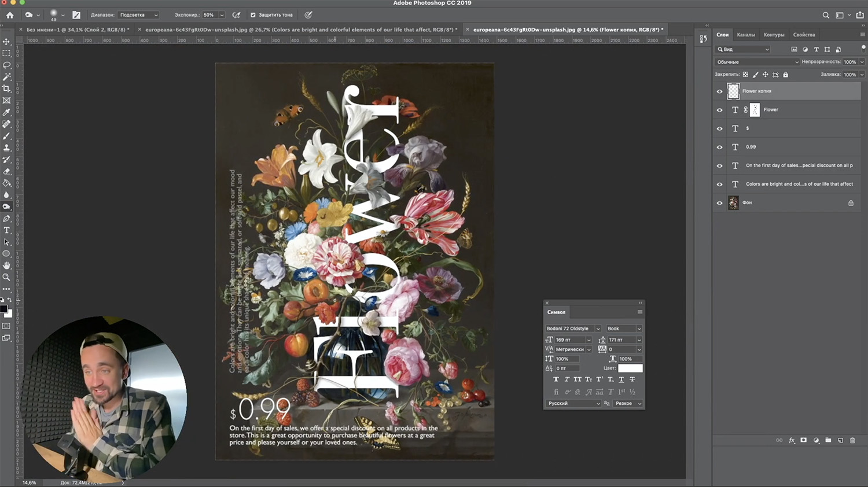Click the Faux Bold icon in Символ panel

point(556,379)
